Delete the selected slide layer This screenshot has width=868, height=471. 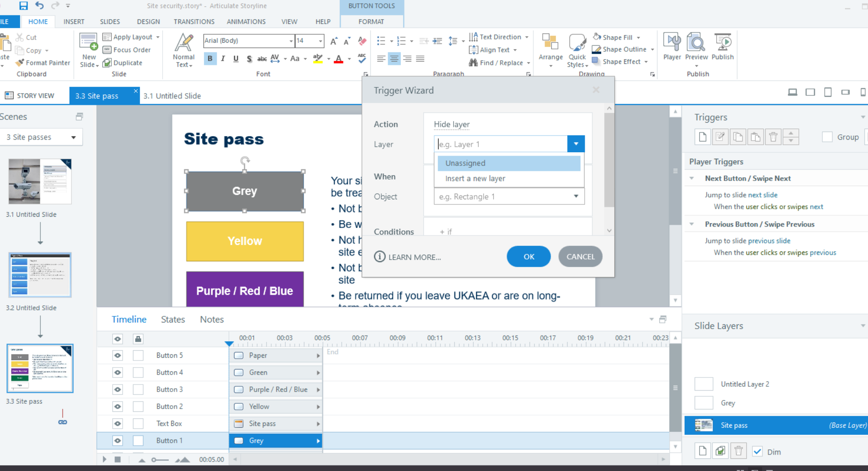(x=738, y=451)
